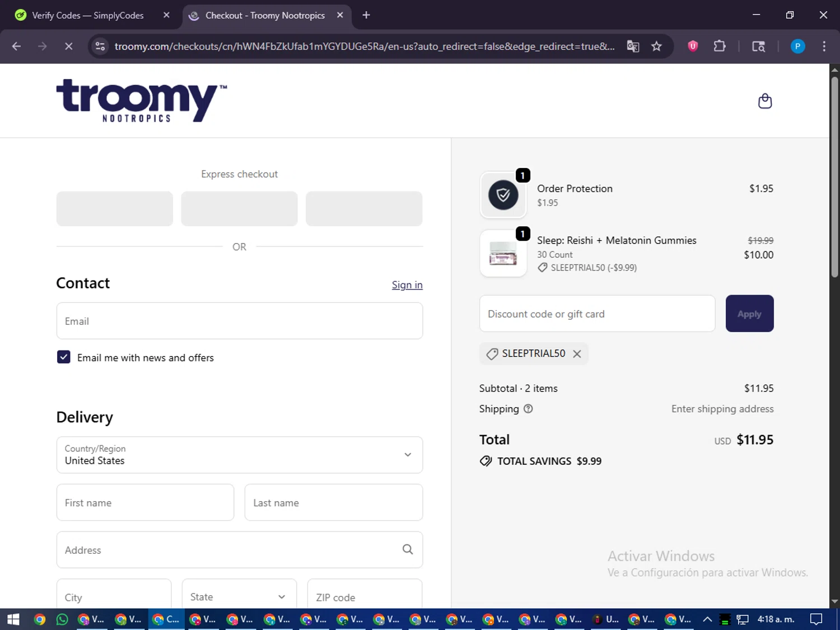Click the Subtotal · 2 items label
Screen dimensions: 840x630
(x=519, y=388)
